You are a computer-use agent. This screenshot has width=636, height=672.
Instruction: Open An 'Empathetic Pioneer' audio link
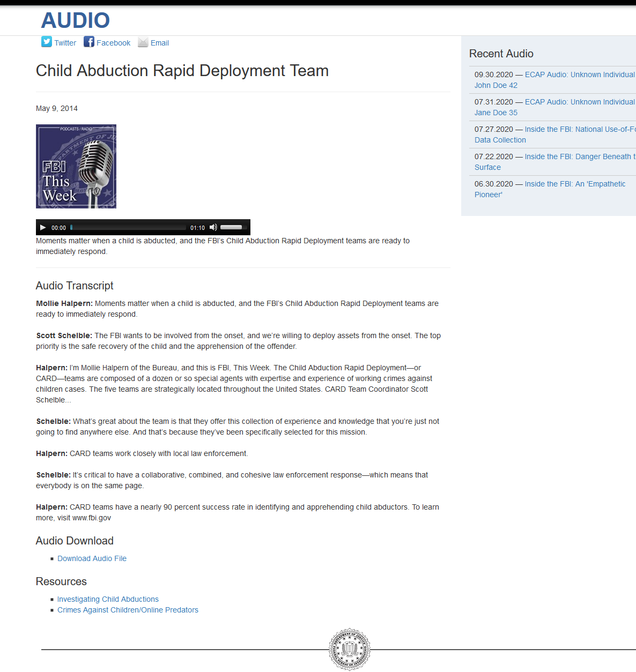pos(550,189)
